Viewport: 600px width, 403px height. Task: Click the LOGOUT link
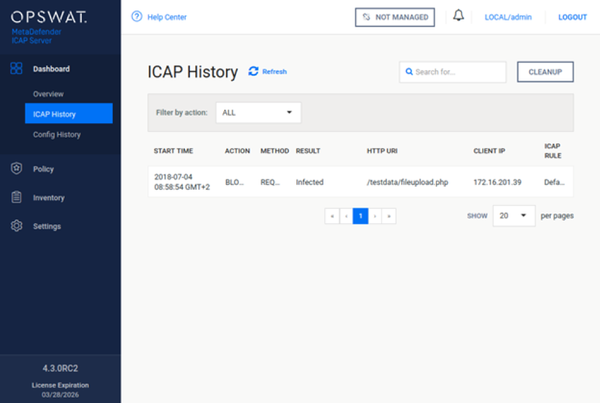572,18
